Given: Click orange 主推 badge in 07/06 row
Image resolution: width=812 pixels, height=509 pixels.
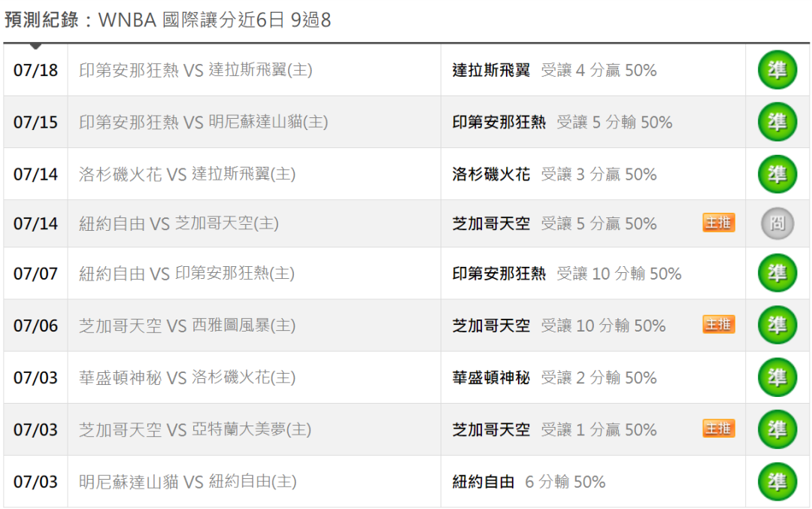Looking at the screenshot, I should (719, 325).
